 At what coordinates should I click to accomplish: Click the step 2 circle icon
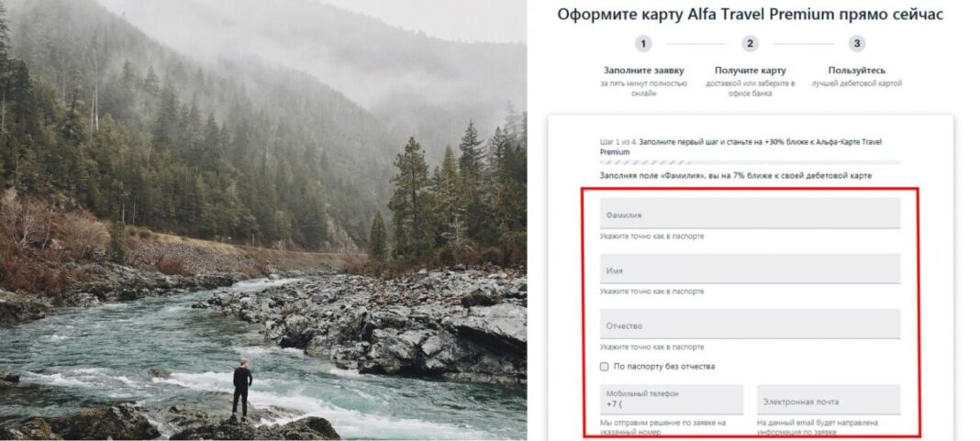pos(750,44)
